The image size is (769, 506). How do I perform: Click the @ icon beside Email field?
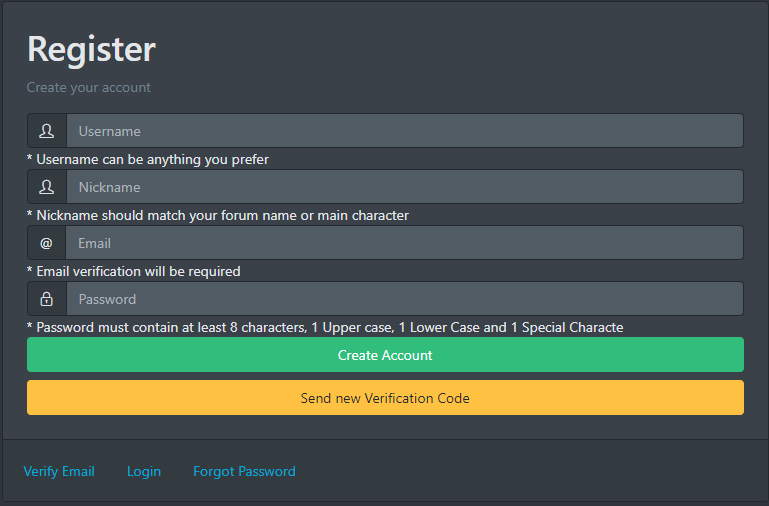(x=46, y=243)
